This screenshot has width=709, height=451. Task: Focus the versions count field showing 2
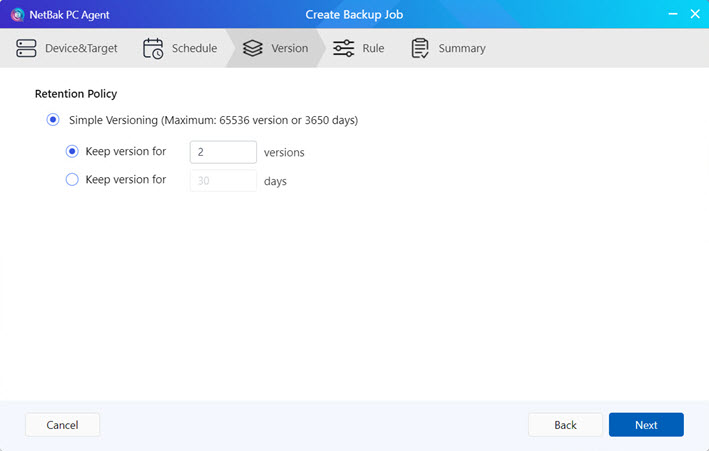(x=223, y=152)
